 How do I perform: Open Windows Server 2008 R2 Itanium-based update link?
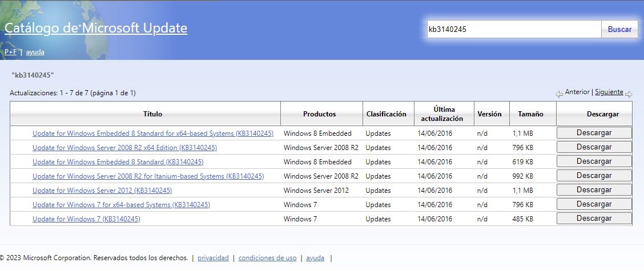148,176
